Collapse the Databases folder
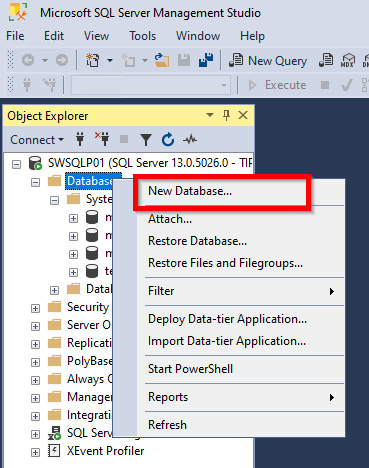The height and width of the screenshot is (468, 369). point(35,182)
